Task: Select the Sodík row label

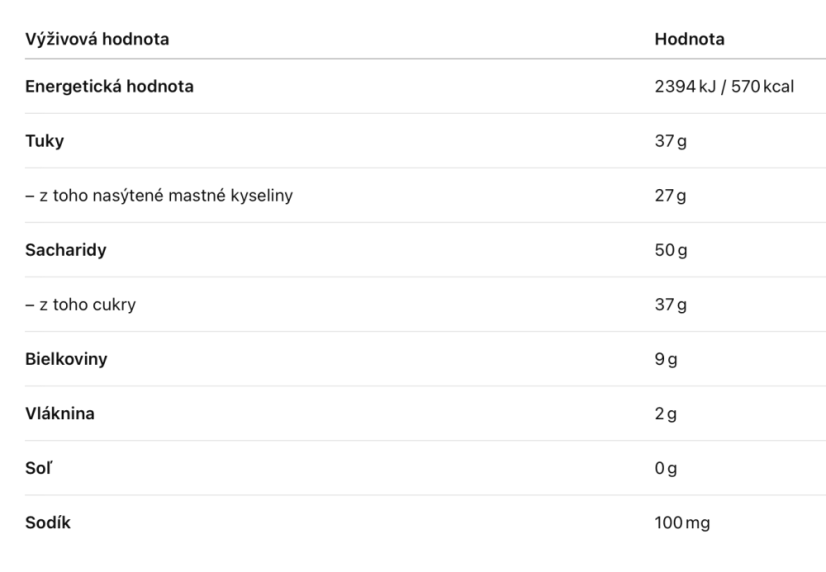Action: (x=47, y=522)
